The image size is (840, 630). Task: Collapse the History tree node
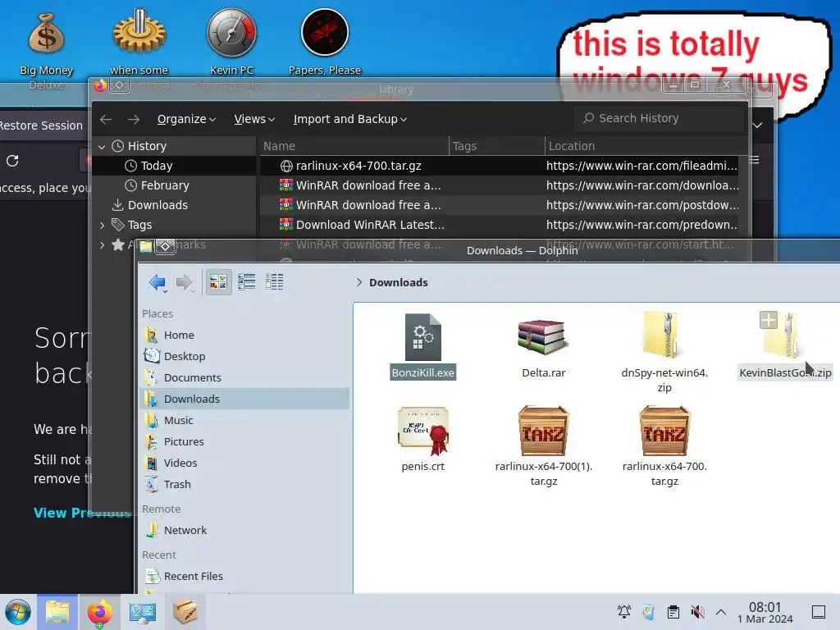click(x=102, y=146)
